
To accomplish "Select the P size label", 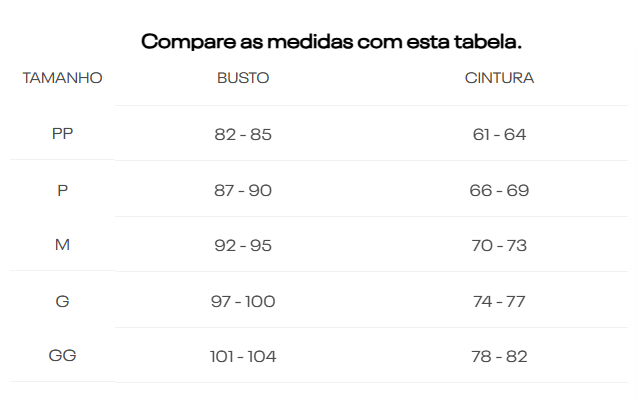I will [x=62, y=190].
